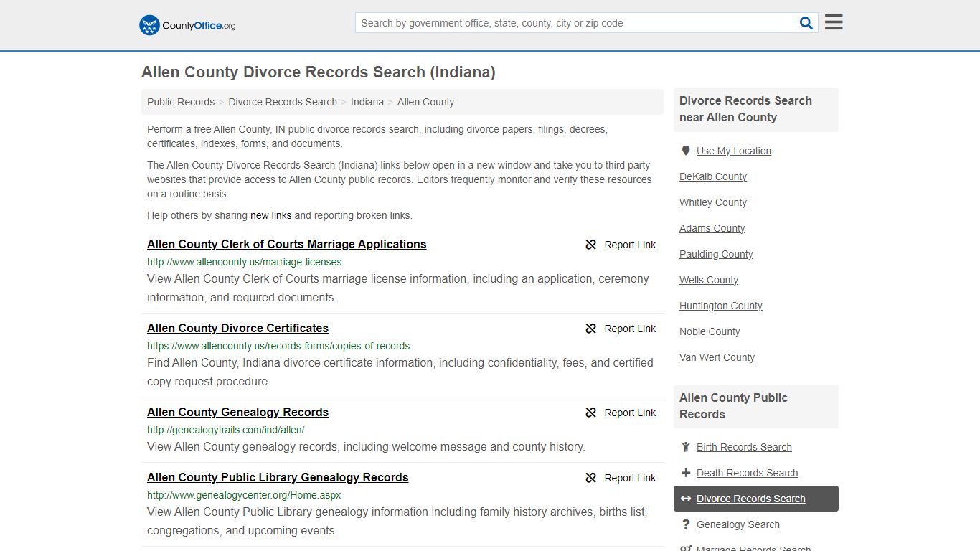Select the highlighted Divorce Records Search item
The height and width of the screenshot is (551, 980).
[x=756, y=499]
